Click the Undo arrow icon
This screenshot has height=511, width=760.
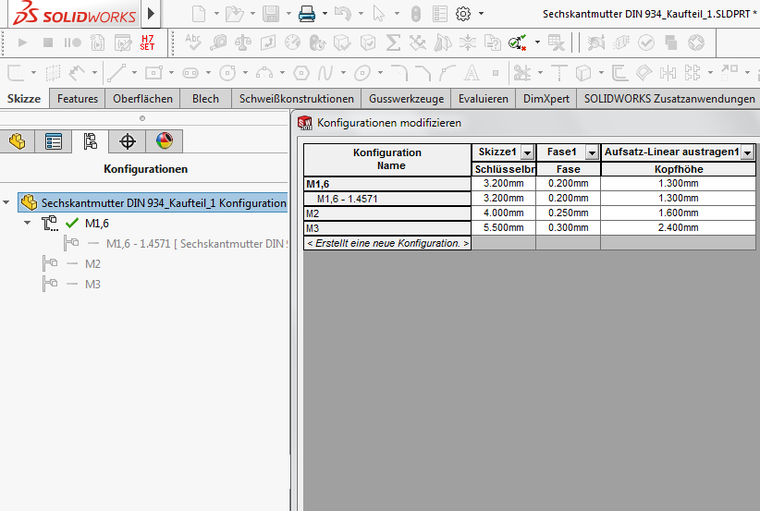coord(343,14)
